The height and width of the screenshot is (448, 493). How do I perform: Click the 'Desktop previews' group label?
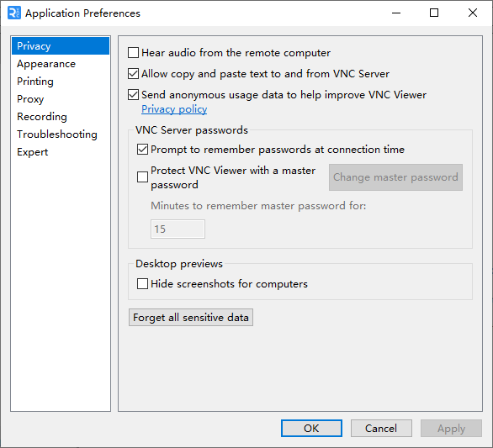point(179,264)
